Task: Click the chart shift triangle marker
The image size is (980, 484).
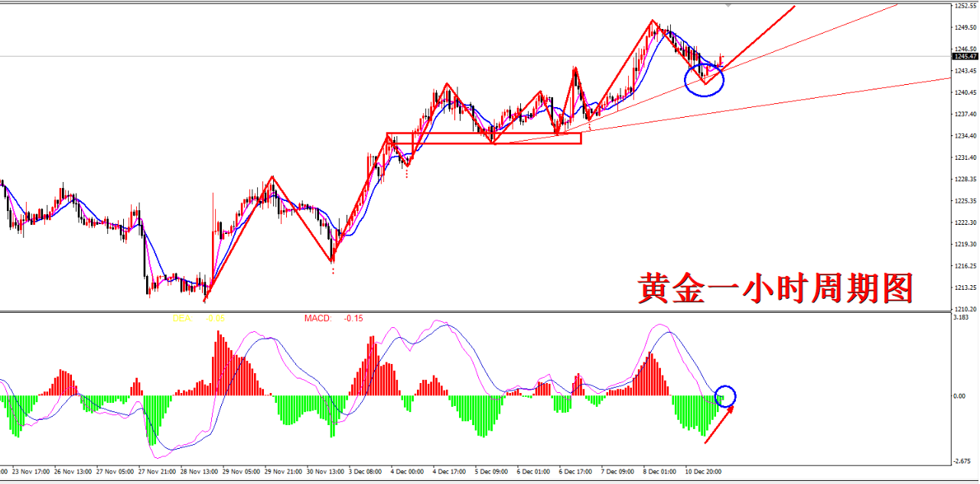Action: [x=728, y=5]
